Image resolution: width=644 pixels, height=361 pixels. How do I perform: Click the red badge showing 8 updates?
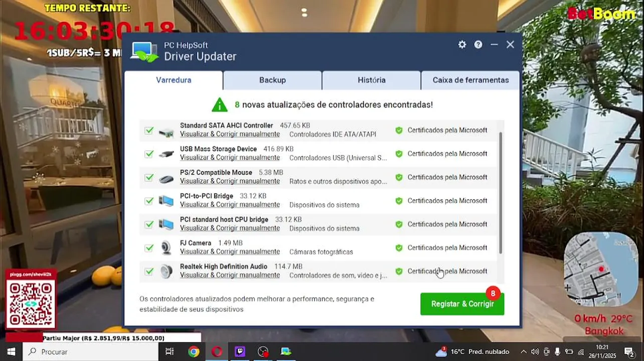point(493,293)
